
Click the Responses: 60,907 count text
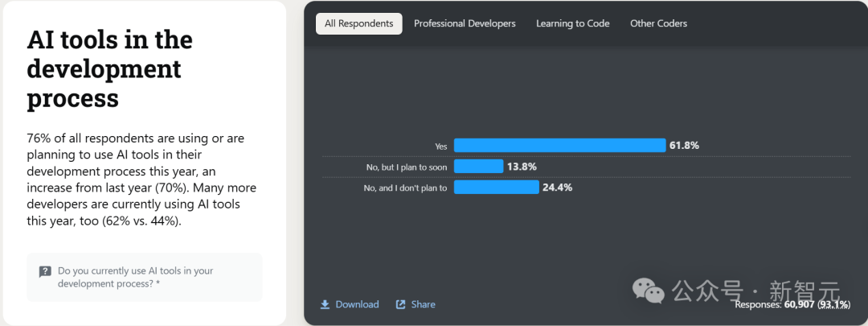click(792, 304)
